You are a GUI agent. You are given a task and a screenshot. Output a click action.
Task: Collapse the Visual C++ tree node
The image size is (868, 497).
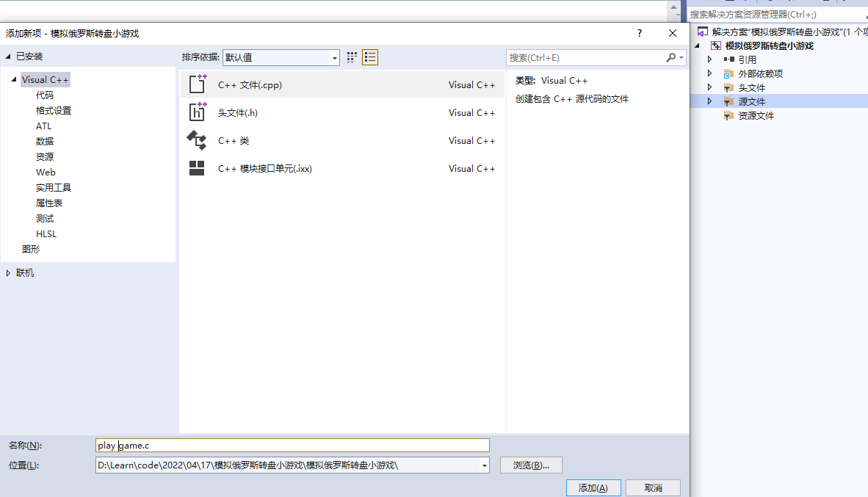tap(14, 80)
